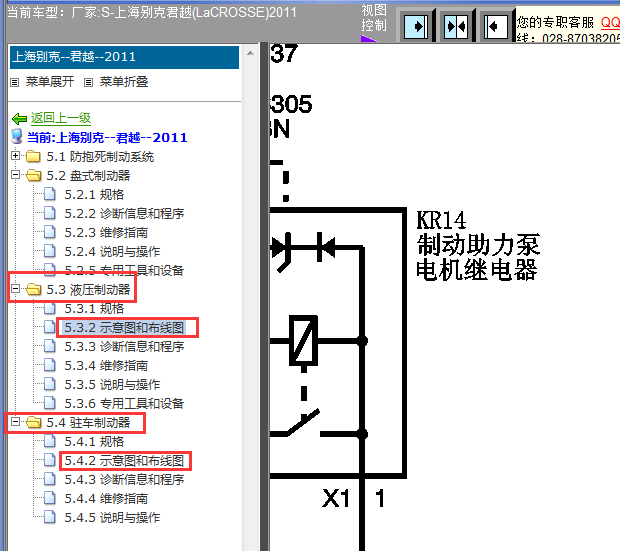Screen dimensions: 620x551
Task: Click the page icon of 5.4.5 说明与操作
Action: point(50,517)
